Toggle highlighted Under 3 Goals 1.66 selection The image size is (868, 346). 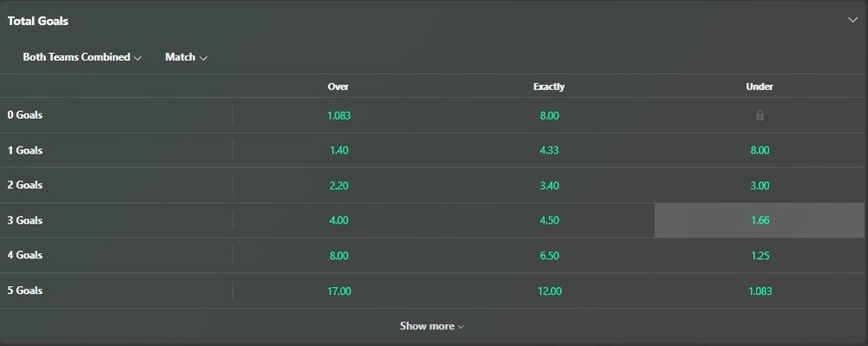(759, 220)
